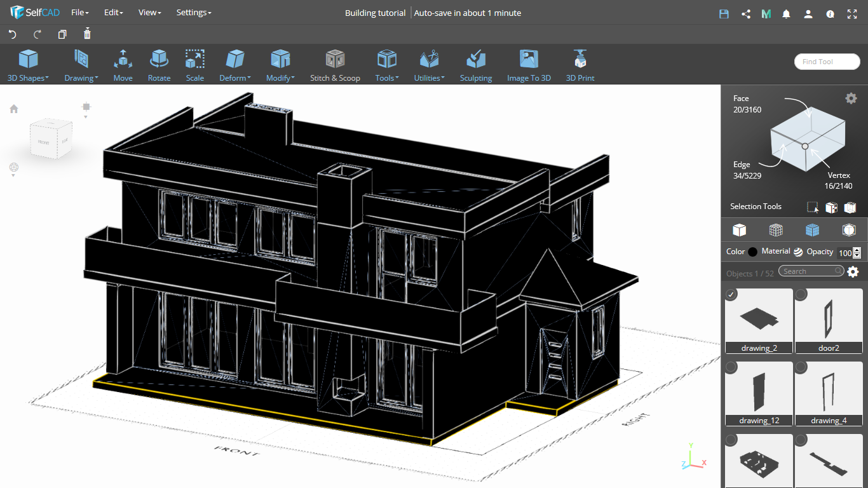The width and height of the screenshot is (868, 488).
Task: Open the 3D Shapes tool menu
Action: [28, 66]
